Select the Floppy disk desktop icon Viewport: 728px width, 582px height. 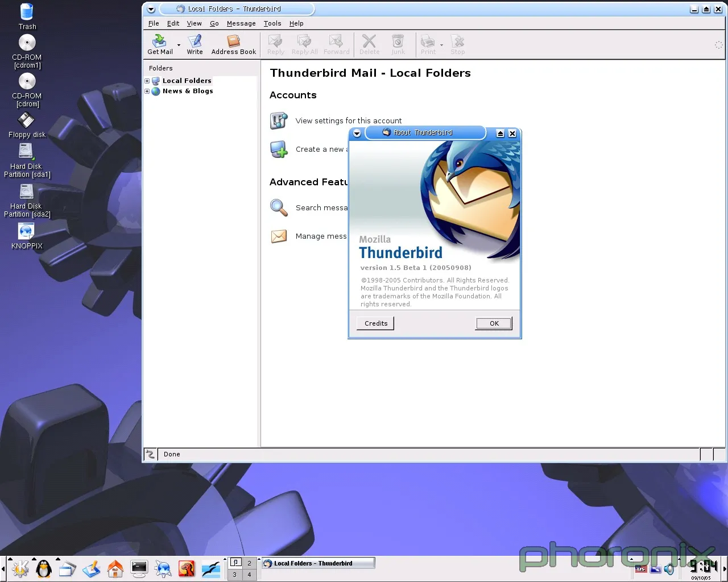coord(27,125)
